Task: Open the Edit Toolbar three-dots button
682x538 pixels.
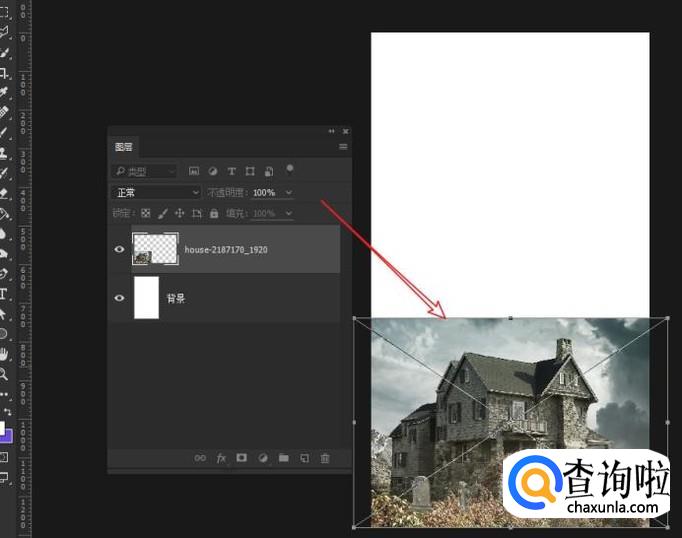Action: coord(4,394)
